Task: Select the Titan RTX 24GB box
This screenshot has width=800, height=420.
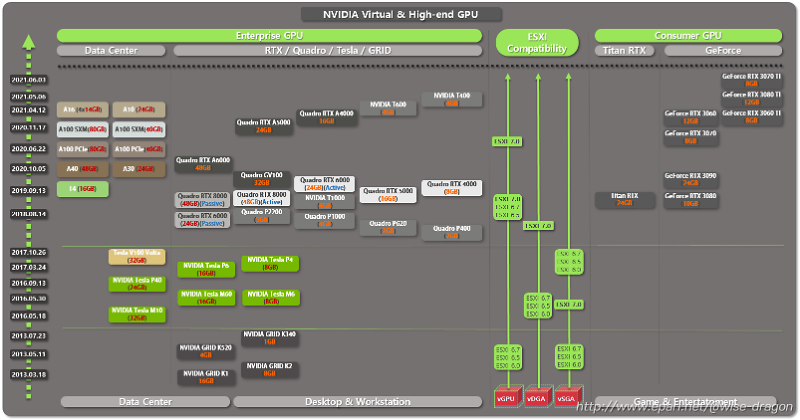Action: (624, 200)
